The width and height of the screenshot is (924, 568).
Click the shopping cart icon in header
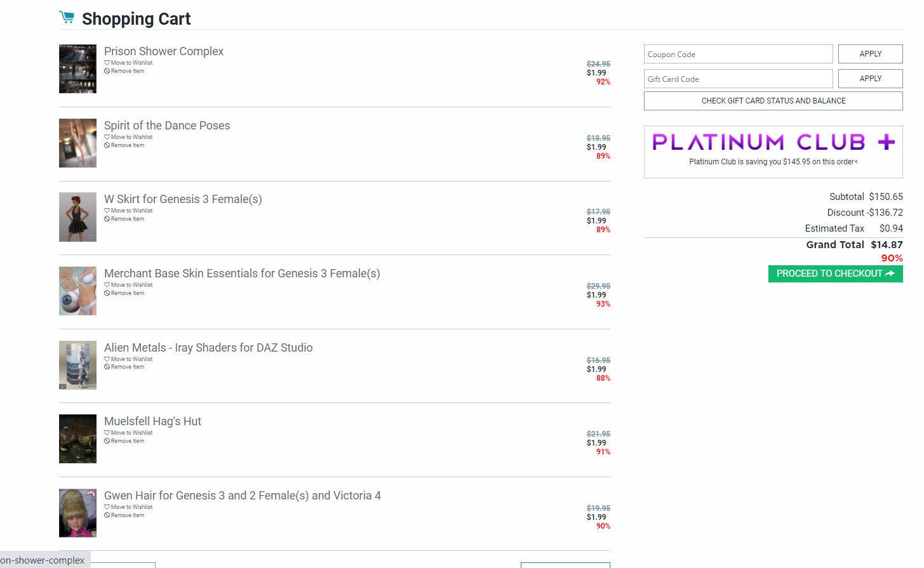pos(66,18)
